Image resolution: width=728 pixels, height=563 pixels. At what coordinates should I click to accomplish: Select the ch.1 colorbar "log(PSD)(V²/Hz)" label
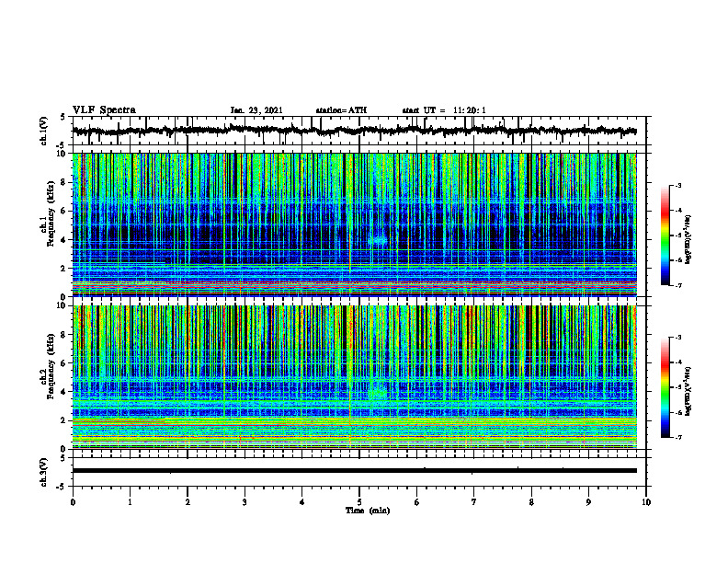688,240
